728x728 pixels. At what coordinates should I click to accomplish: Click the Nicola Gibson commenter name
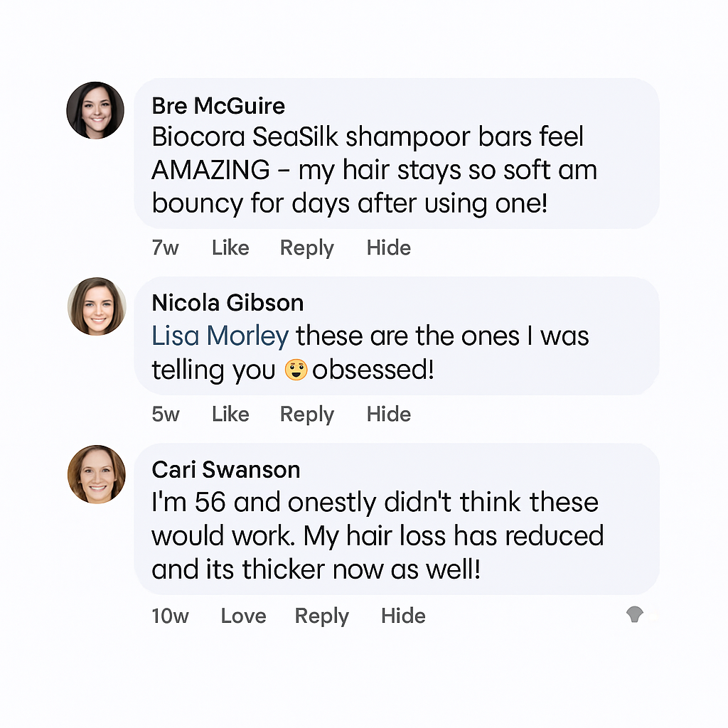[x=227, y=303]
